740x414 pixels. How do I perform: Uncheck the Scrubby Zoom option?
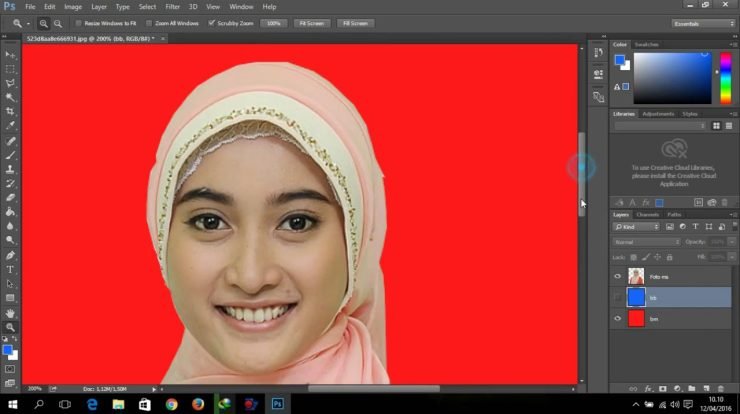(212, 22)
